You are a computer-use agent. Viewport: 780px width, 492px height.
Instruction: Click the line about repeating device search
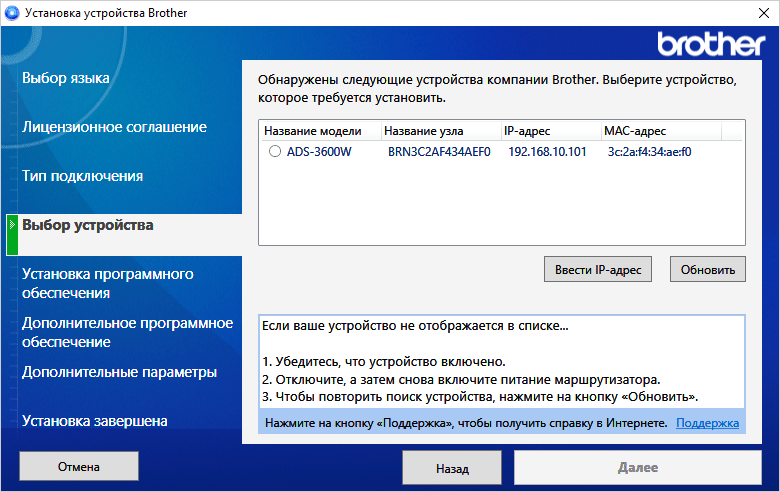480,397
